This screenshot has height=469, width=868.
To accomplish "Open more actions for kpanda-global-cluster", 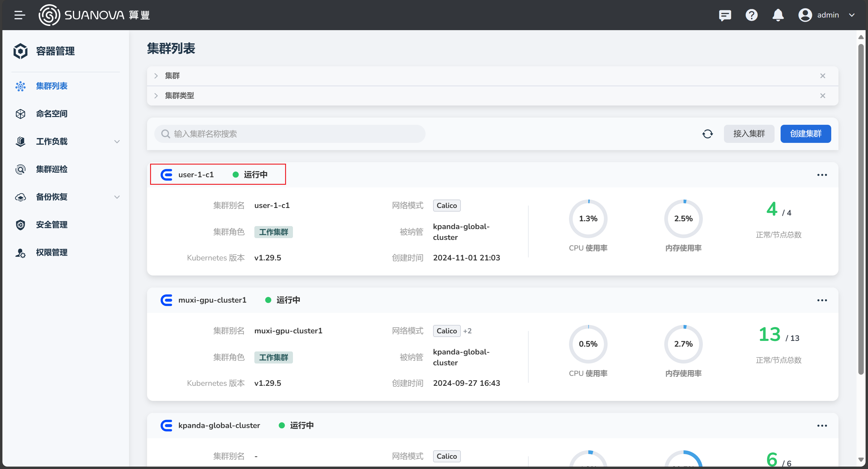I will pos(822,426).
